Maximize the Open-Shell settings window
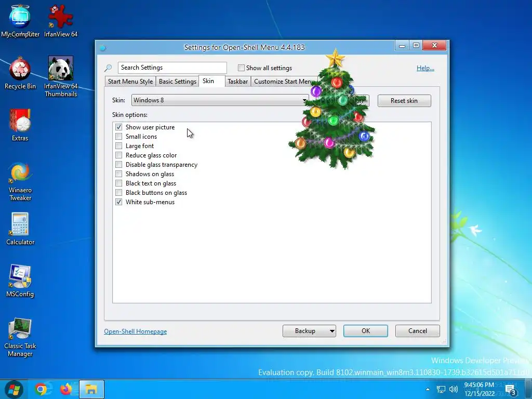The width and height of the screenshot is (532, 399). tap(416, 46)
